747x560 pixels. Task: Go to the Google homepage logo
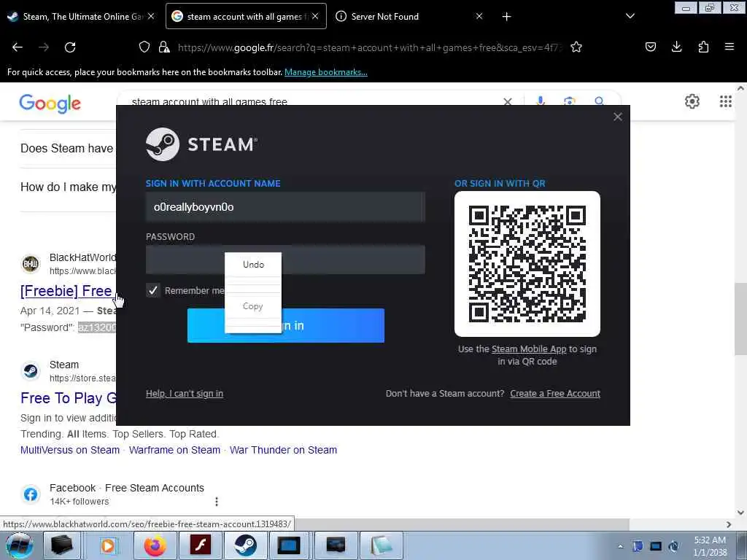point(50,103)
